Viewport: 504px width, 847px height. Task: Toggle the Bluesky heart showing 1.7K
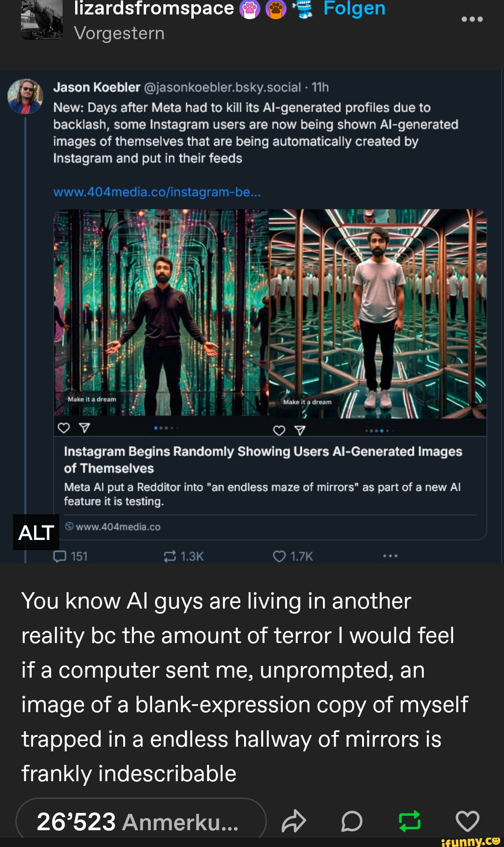pyautogui.click(x=279, y=556)
